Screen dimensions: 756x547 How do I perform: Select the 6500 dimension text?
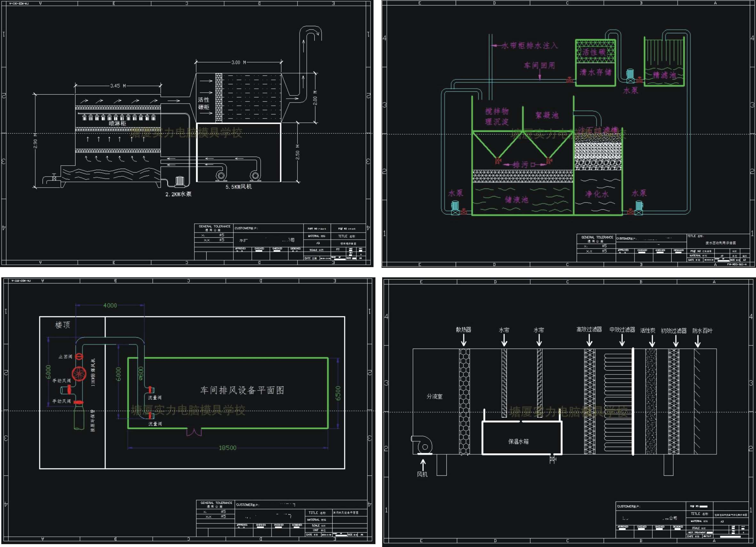click(x=338, y=393)
